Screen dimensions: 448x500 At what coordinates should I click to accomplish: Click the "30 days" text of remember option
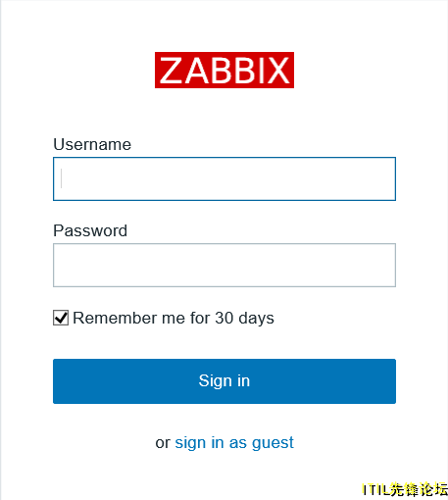[x=244, y=318]
